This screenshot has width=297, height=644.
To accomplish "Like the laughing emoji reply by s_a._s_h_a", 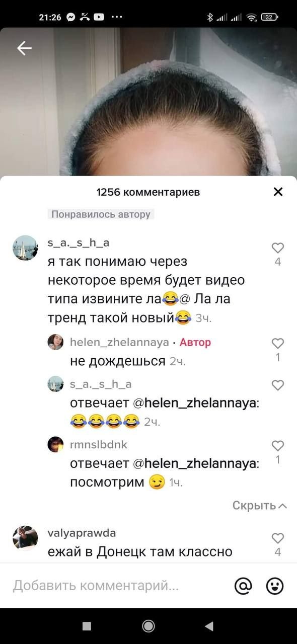I will click(x=278, y=385).
